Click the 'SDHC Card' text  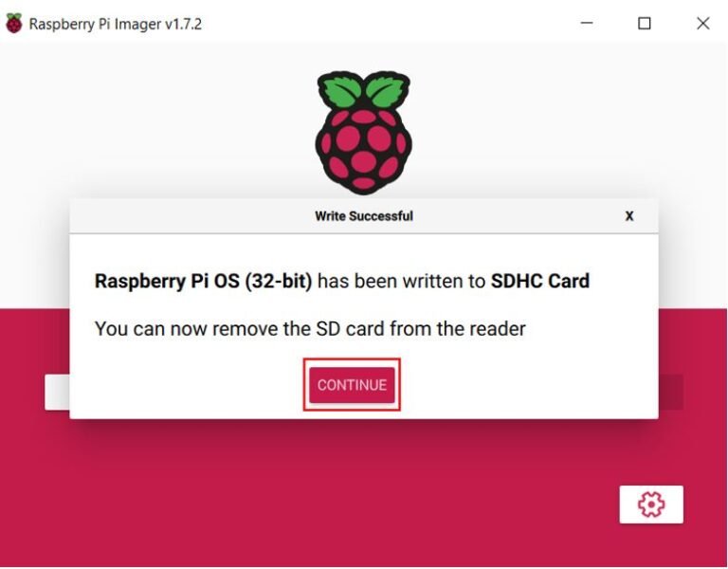(540, 281)
